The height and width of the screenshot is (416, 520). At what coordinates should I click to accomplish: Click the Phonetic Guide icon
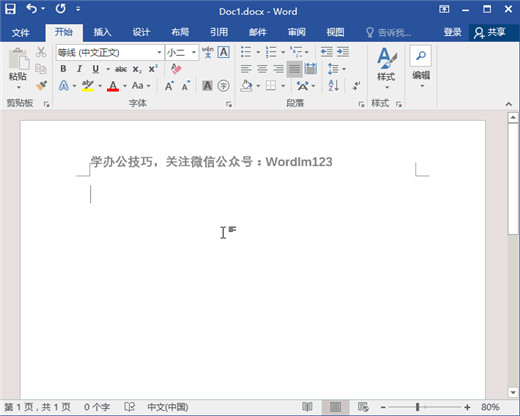click(x=208, y=52)
